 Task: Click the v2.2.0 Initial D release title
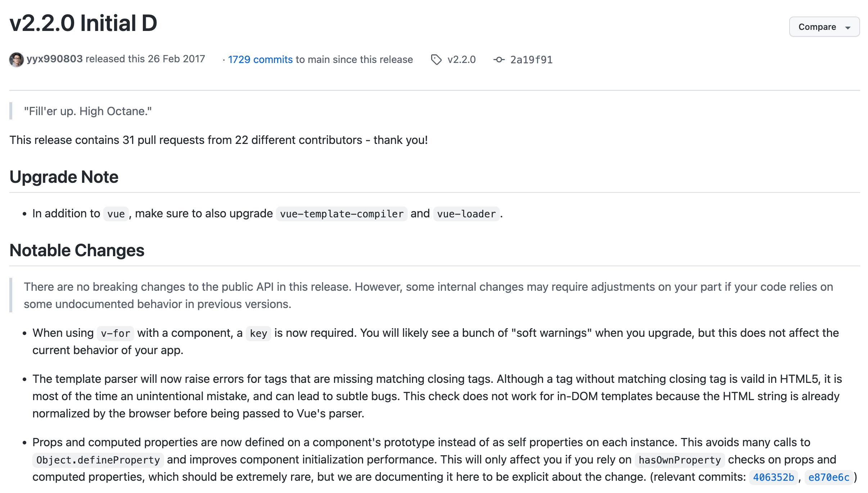pos(83,23)
